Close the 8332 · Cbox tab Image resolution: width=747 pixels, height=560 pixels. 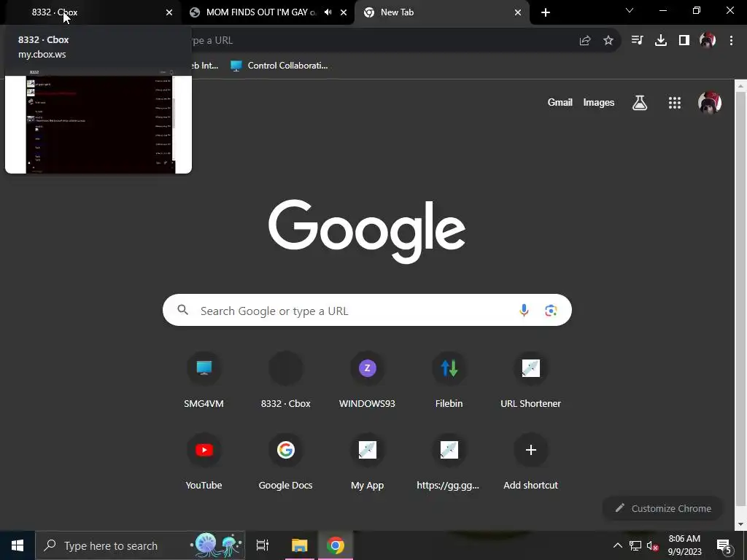169,12
